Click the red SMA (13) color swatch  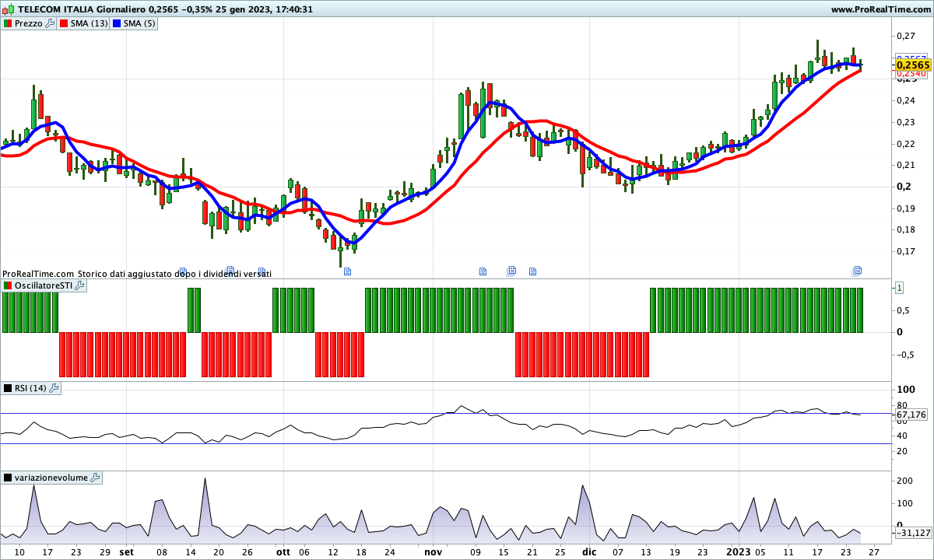65,23
